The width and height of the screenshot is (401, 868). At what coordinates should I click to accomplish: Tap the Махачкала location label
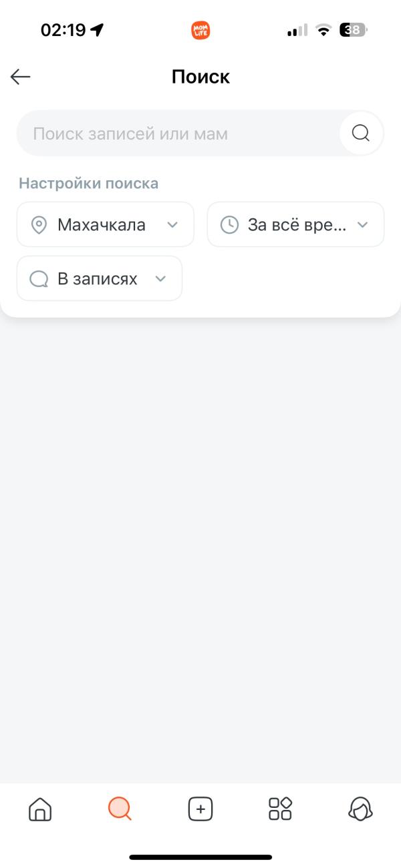coord(102,225)
